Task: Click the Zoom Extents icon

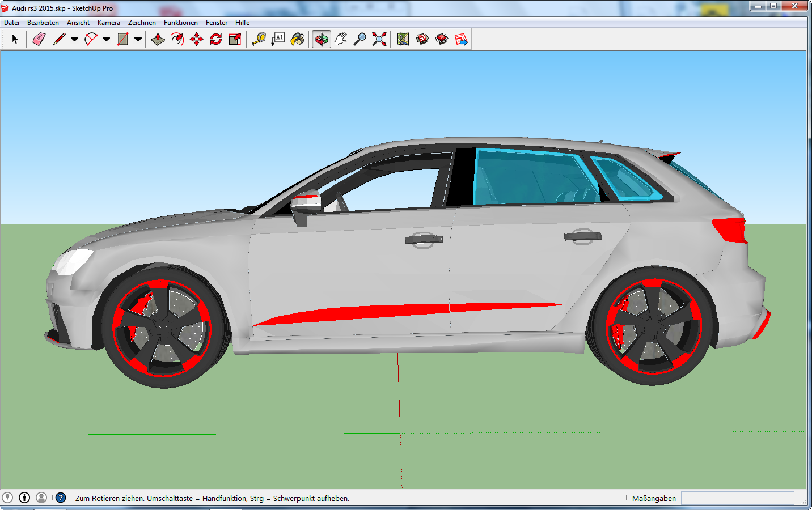Action: pyautogui.click(x=379, y=39)
